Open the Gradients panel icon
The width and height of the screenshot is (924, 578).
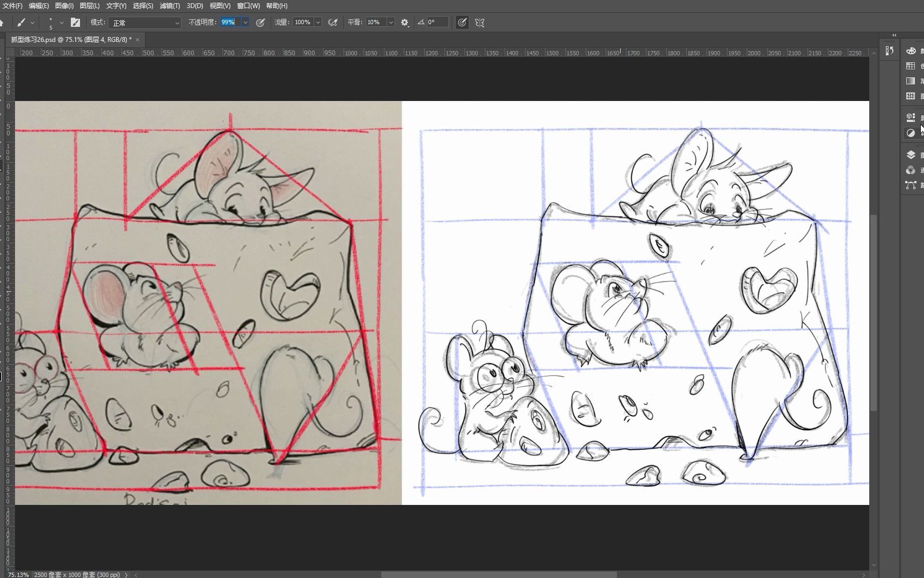911,81
